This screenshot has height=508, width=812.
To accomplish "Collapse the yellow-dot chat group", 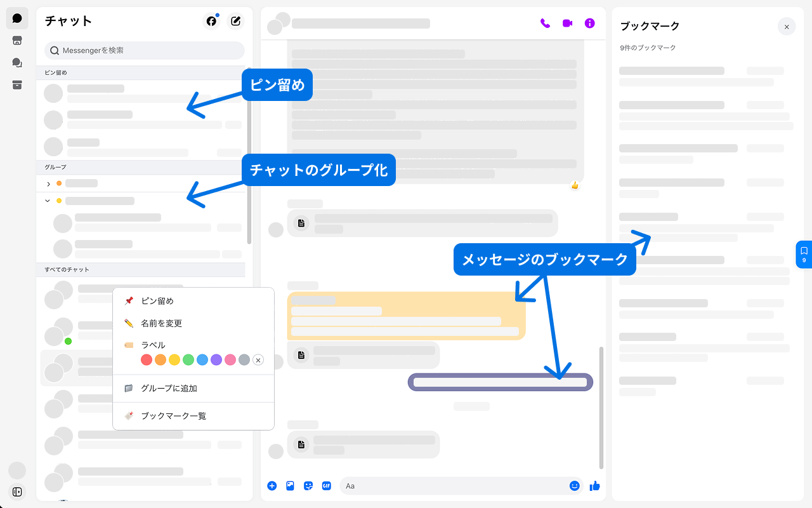I will [x=48, y=201].
